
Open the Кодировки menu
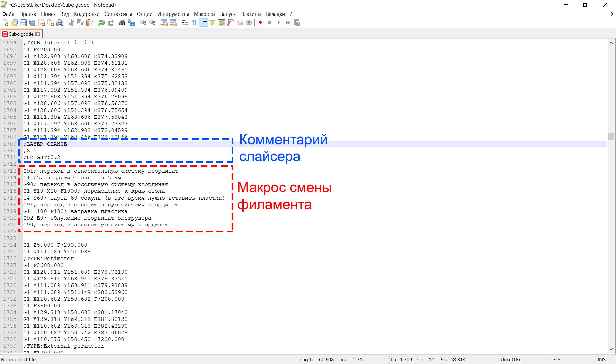click(87, 14)
